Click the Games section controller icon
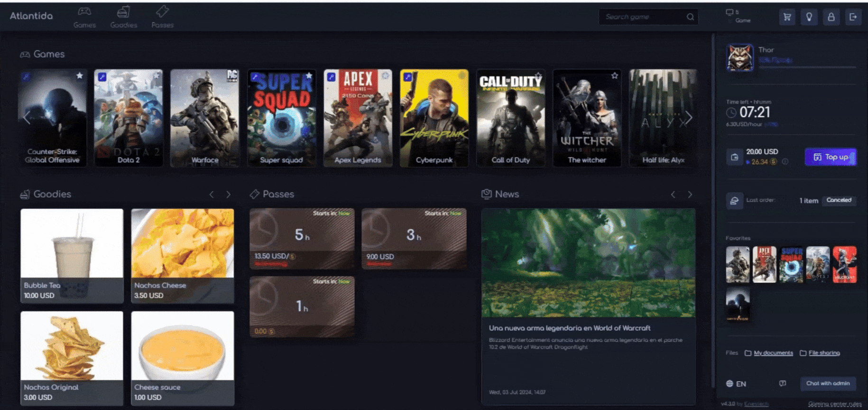868x410 pixels. pyautogui.click(x=25, y=55)
